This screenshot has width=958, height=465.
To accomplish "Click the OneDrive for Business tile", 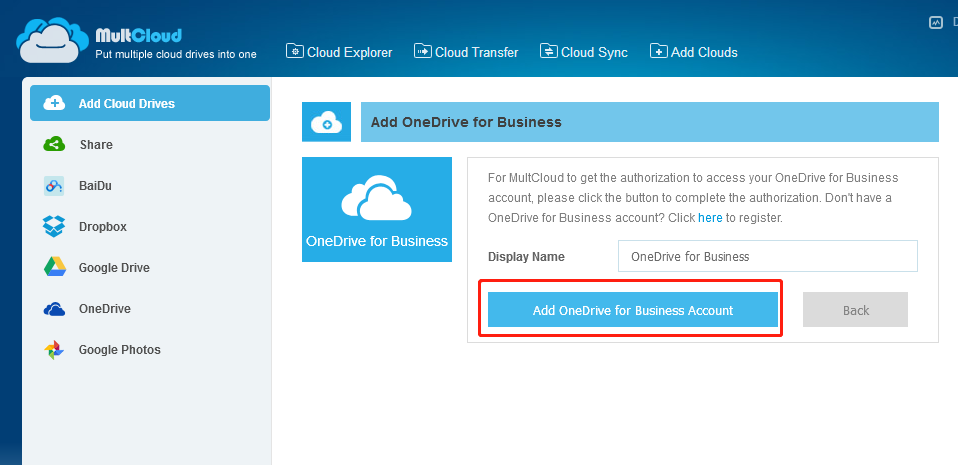I will tap(377, 209).
